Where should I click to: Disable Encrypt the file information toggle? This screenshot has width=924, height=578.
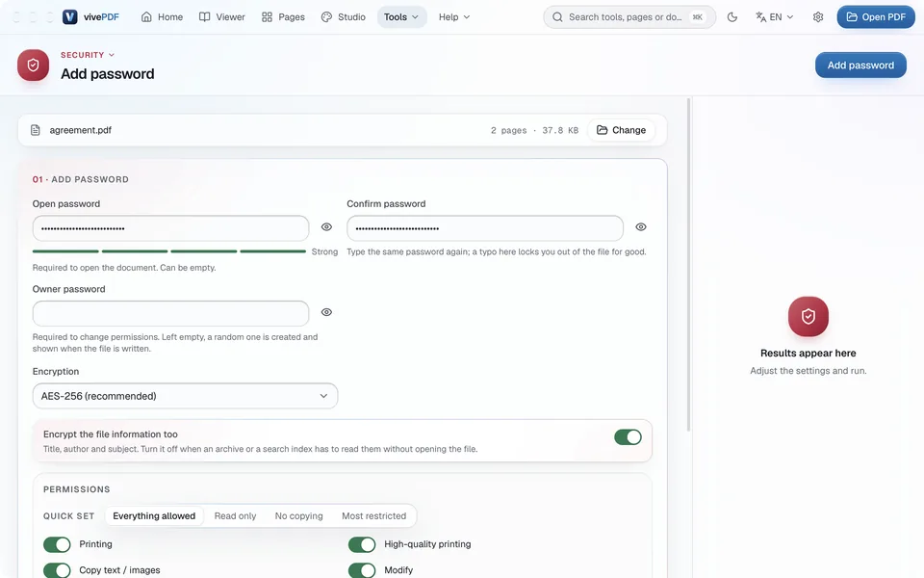pos(628,437)
